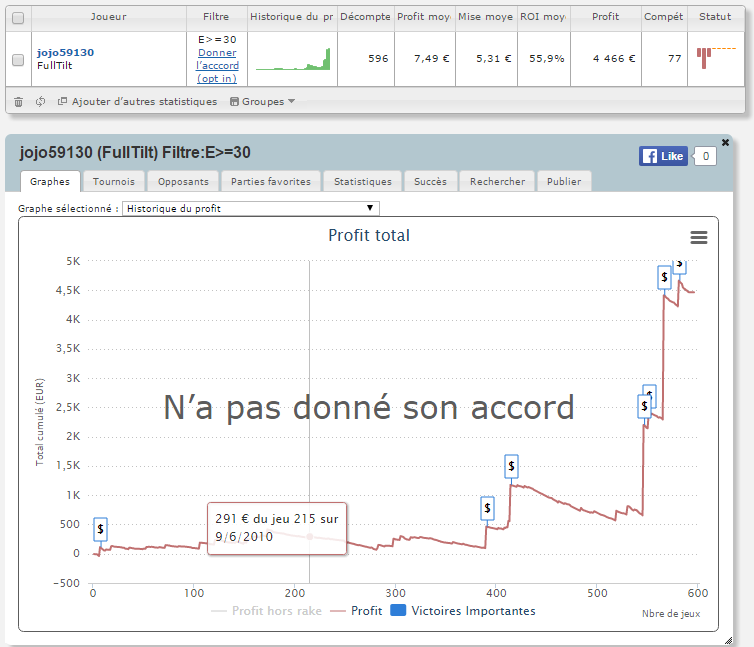Open the Statistiques tab
This screenshot has width=754, height=647.
coord(362,181)
